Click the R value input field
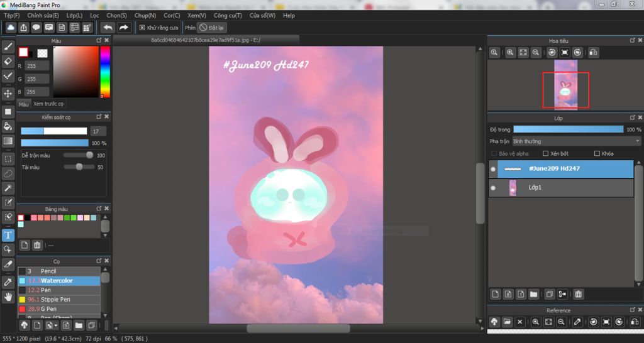644x343 pixels. point(36,65)
